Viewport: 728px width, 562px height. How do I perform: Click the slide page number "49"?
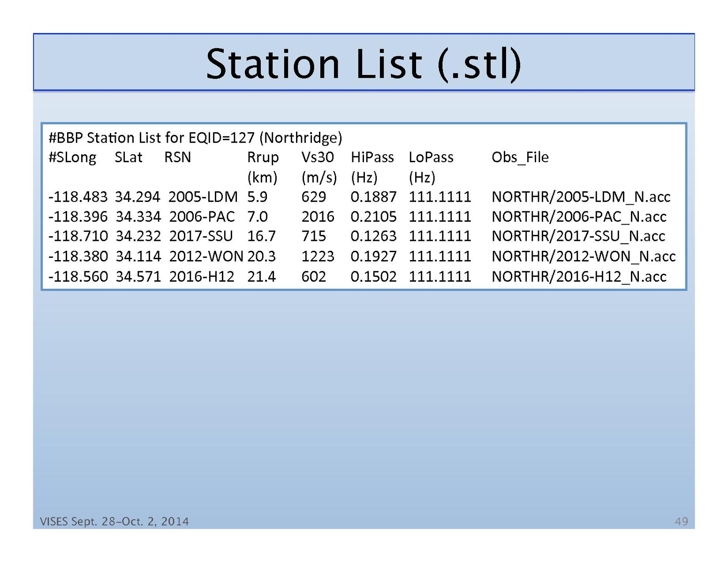(x=681, y=521)
